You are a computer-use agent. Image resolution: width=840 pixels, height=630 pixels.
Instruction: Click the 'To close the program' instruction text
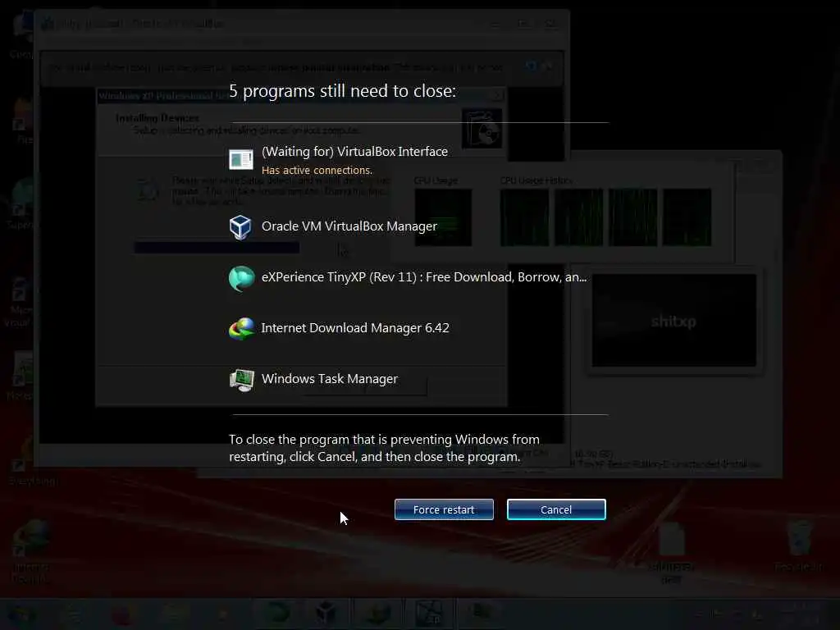point(384,448)
